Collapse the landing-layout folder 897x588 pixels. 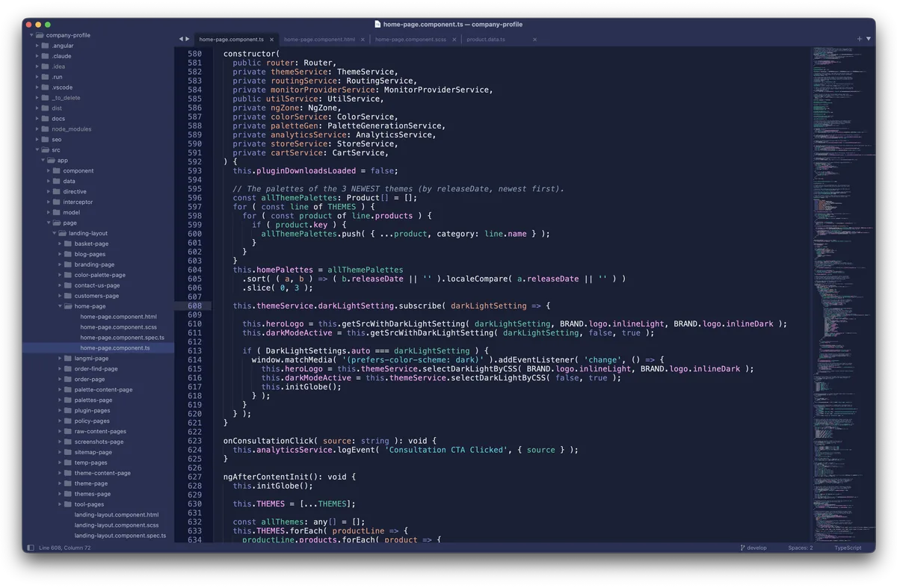pos(54,233)
